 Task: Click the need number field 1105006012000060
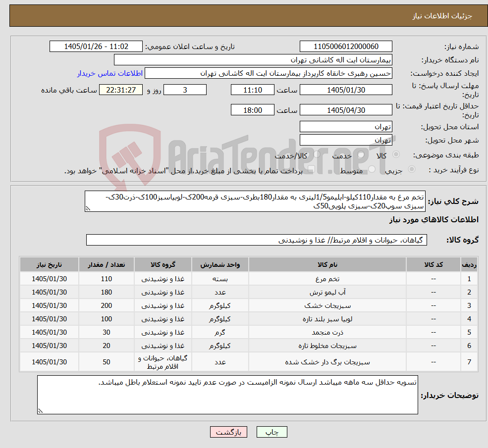(x=346, y=47)
